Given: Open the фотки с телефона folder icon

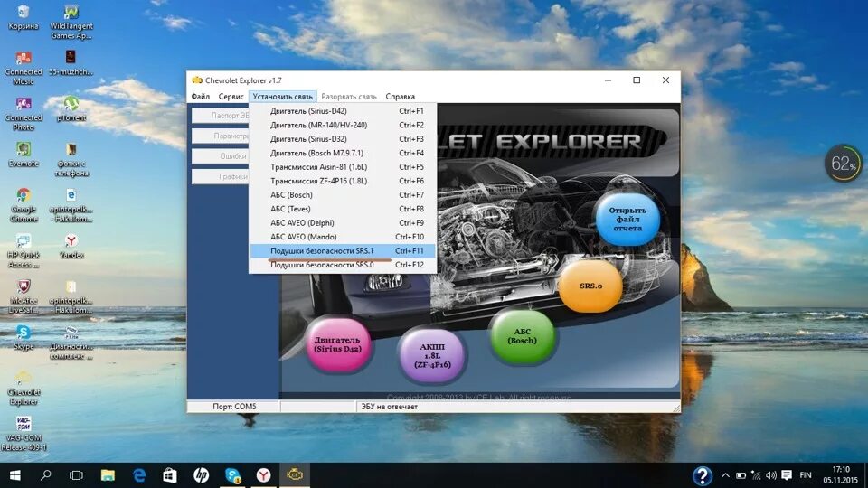Looking at the screenshot, I should [71, 160].
